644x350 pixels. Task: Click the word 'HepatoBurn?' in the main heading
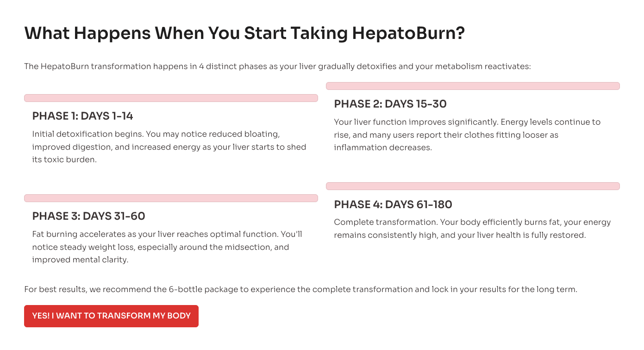(408, 33)
